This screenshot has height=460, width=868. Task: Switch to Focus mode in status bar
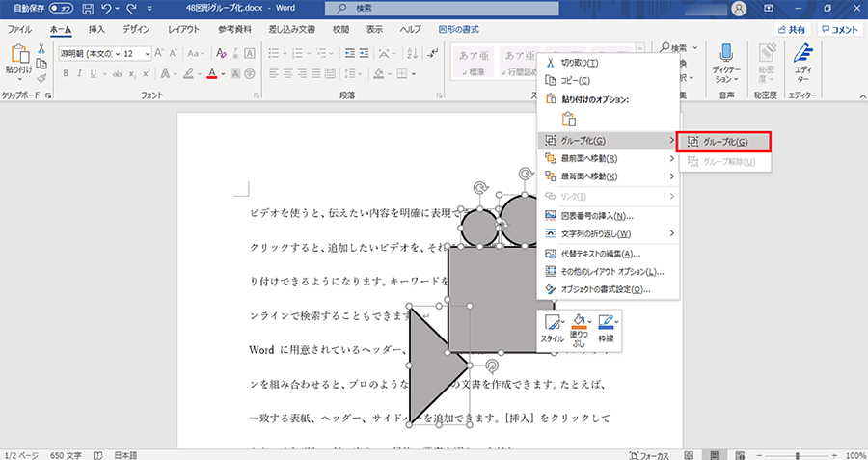651,454
